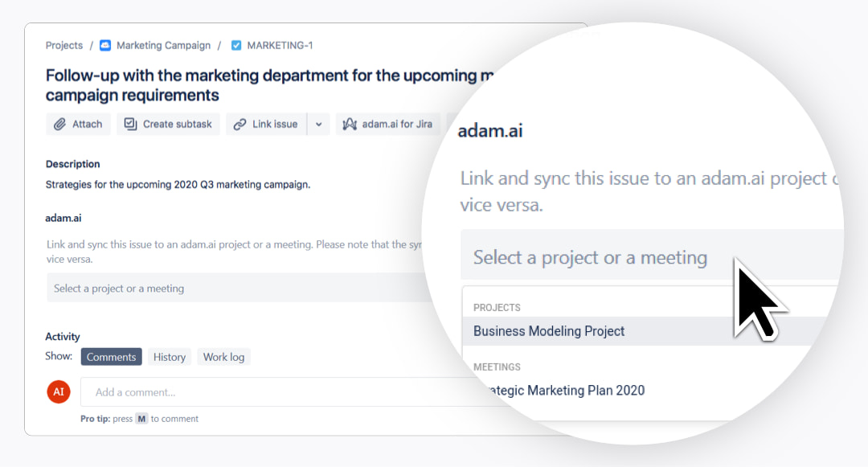Click the adam.ai for Jira logo icon
The image size is (868, 467).
tap(350, 124)
